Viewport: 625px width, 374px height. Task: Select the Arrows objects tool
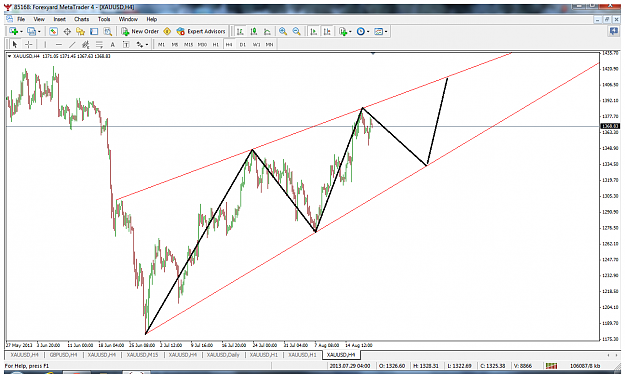140,45
